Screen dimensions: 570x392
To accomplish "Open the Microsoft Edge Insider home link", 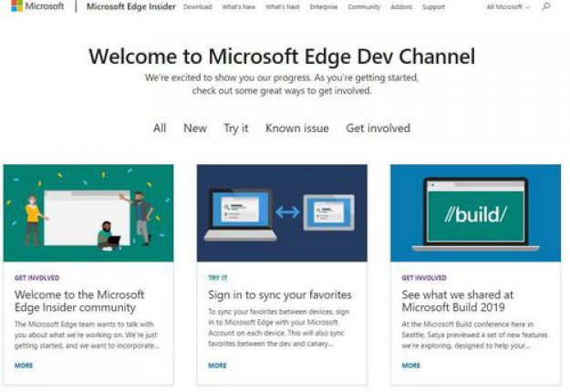I will pos(130,6).
